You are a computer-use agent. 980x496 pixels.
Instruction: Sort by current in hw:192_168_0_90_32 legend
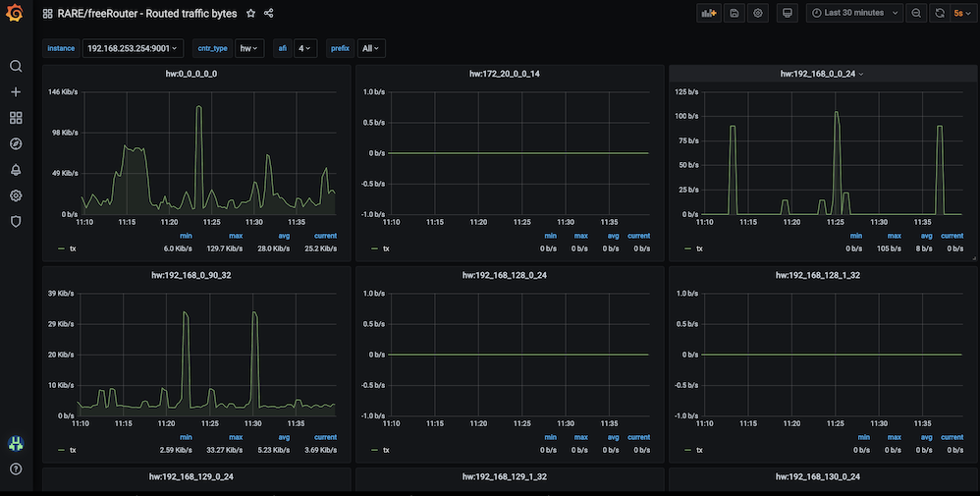(325, 437)
